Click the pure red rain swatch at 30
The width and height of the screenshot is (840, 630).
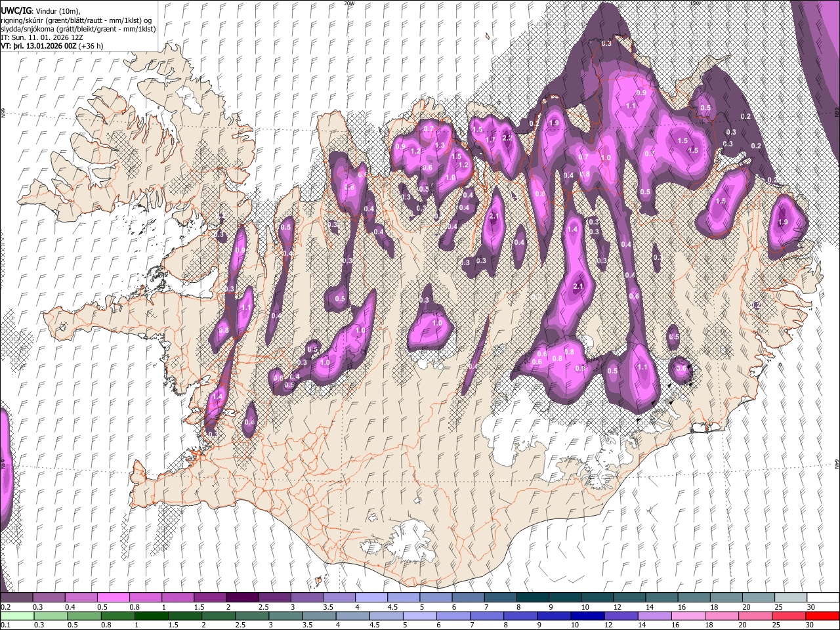[x=822, y=616]
